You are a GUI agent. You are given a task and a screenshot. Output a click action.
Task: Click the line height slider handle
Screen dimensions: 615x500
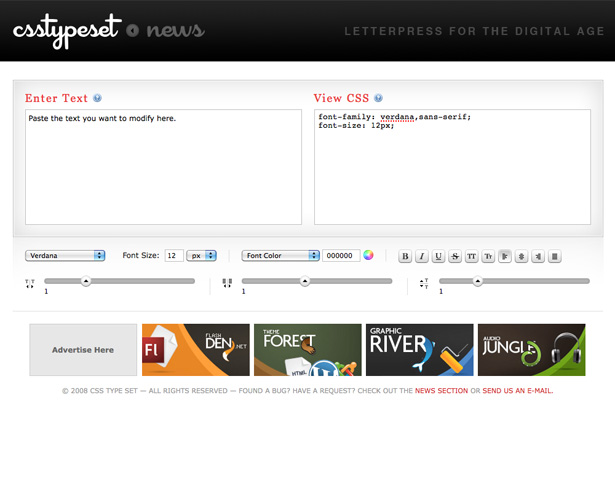click(x=477, y=281)
